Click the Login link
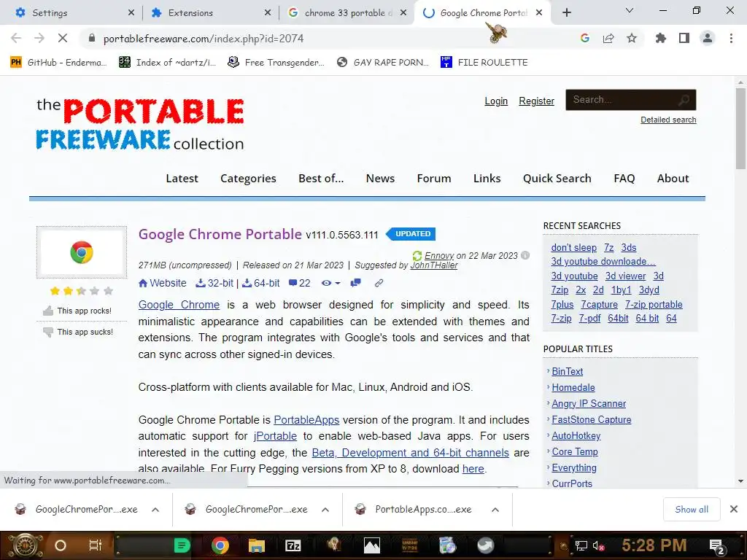The image size is (747, 560). [x=496, y=101]
